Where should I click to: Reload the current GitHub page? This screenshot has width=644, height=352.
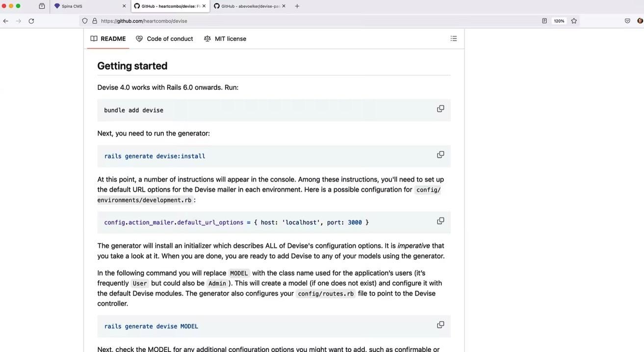pos(31,21)
